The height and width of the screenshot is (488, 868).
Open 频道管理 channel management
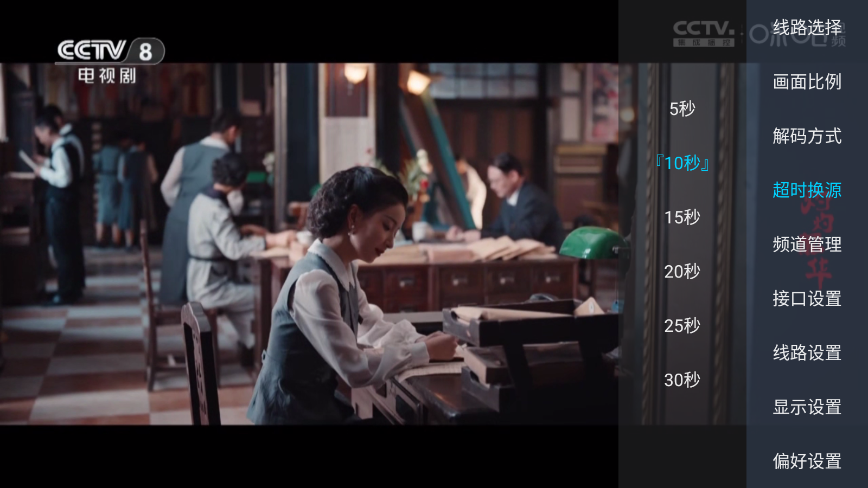[808, 245]
